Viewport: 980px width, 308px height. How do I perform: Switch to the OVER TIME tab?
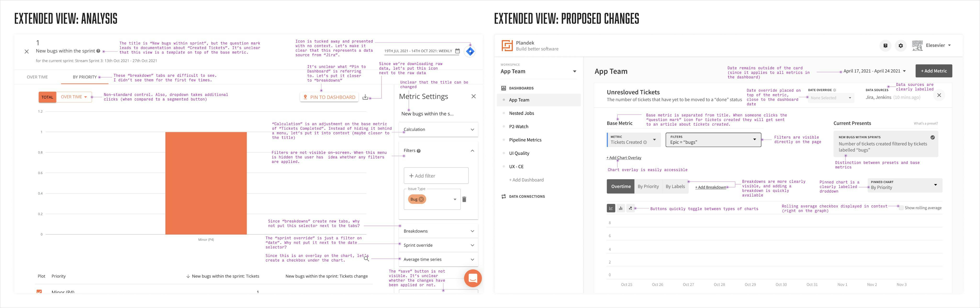coord(37,77)
